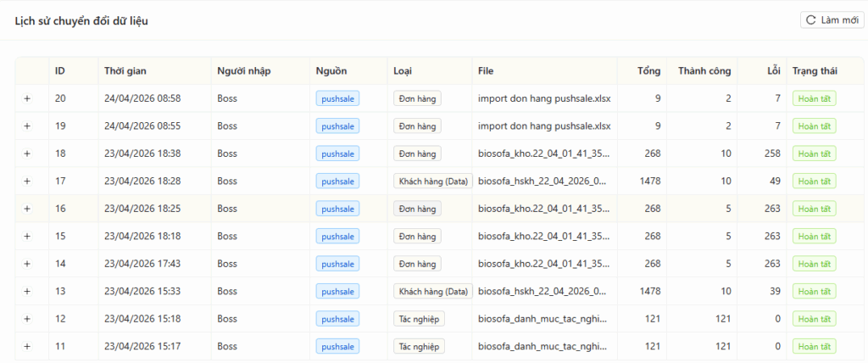Expand row with ID 20
This screenshot has width=868, height=363.
click(x=27, y=98)
